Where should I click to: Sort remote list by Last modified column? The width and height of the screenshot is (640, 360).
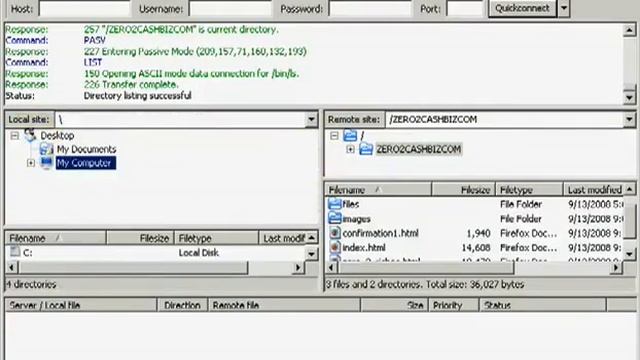coord(594,190)
